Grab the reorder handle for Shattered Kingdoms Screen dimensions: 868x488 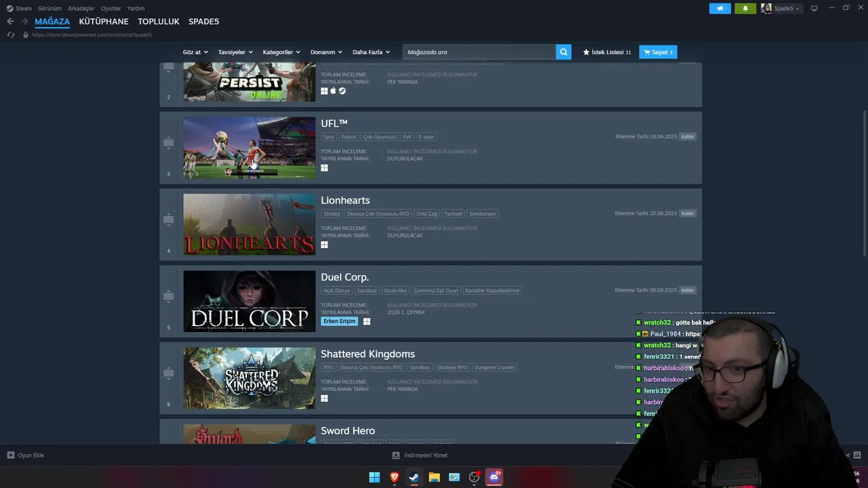pyautogui.click(x=169, y=373)
